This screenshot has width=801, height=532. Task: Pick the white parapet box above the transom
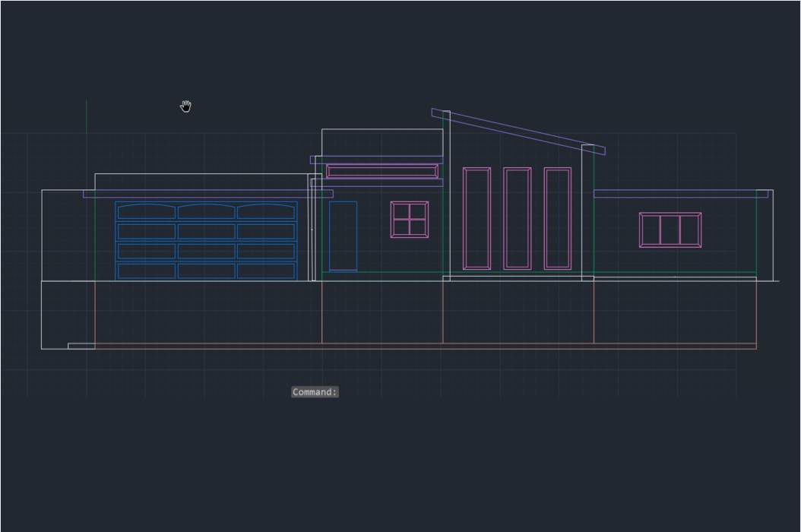[382, 142]
